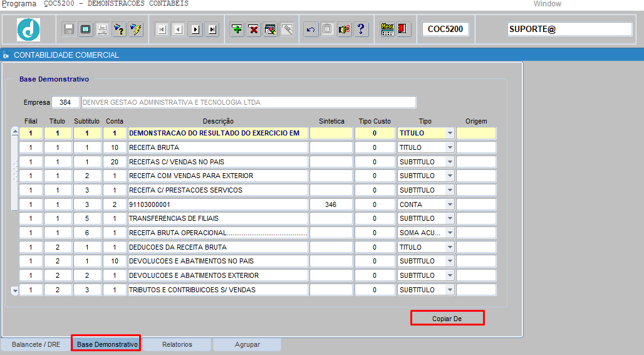Click Conta value 20 in RECEITAS C/ VENDAS row

[114, 162]
